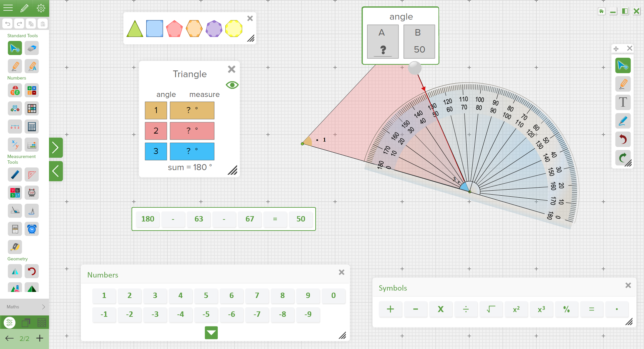Click the Text tool in floating toolbar

pos(623,102)
